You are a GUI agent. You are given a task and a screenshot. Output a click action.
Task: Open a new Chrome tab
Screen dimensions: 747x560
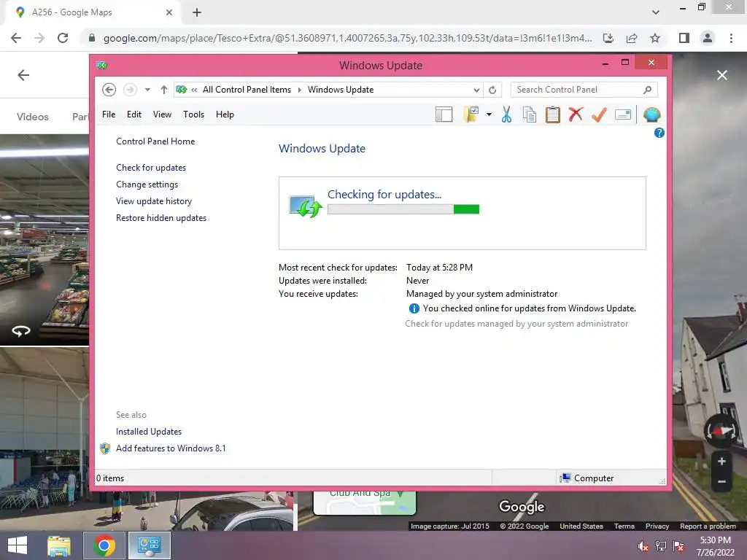pyautogui.click(x=197, y=12)
